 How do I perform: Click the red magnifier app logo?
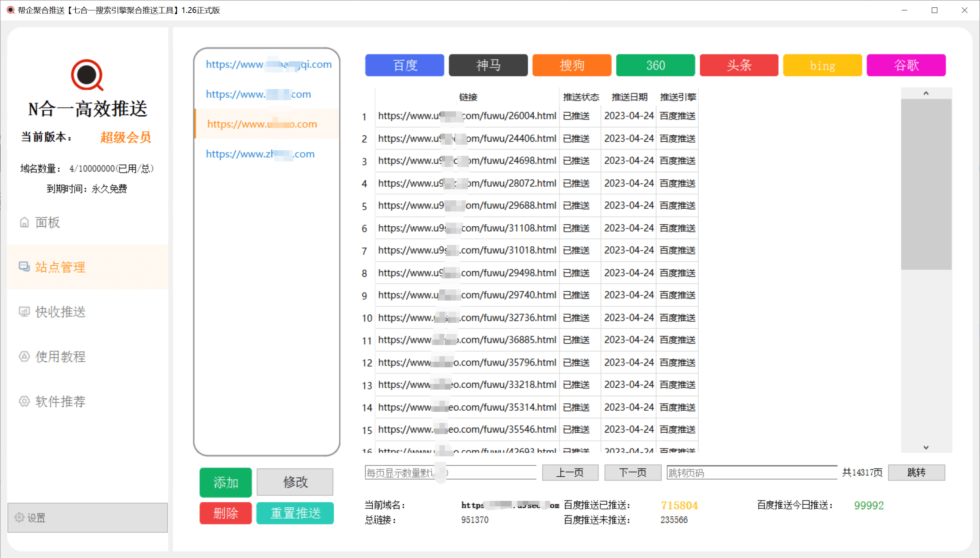[87, 75]
